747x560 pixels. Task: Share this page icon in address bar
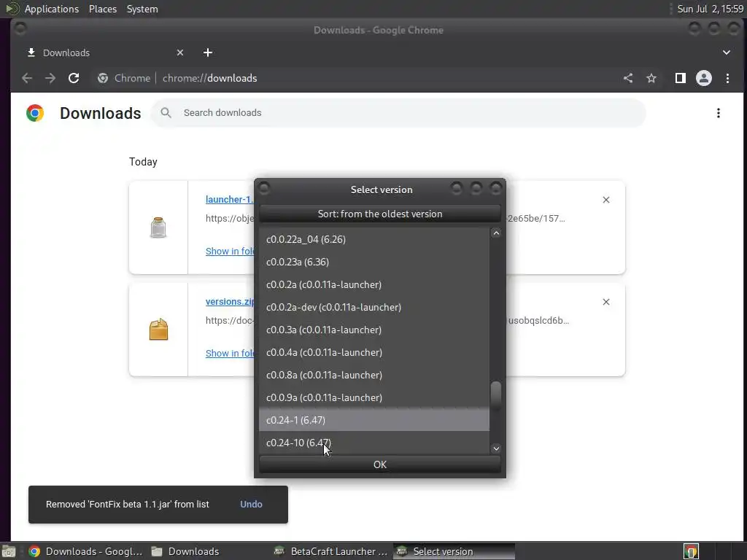628,78
